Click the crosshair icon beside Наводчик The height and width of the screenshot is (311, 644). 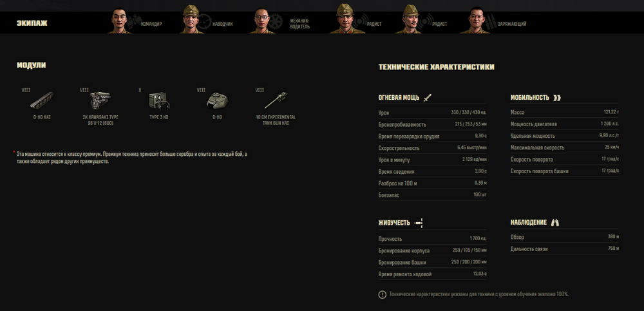[x=205, y=21]
